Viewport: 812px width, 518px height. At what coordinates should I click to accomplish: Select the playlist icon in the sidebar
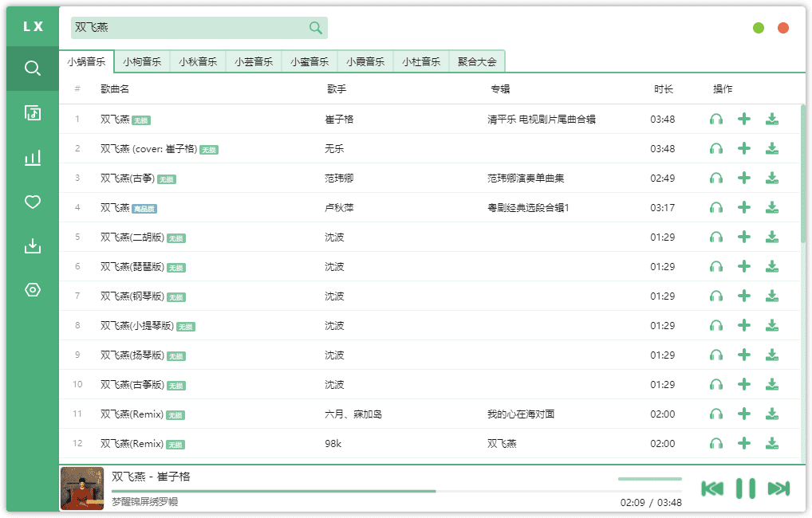pyautogui.click(x=32, y=112)
